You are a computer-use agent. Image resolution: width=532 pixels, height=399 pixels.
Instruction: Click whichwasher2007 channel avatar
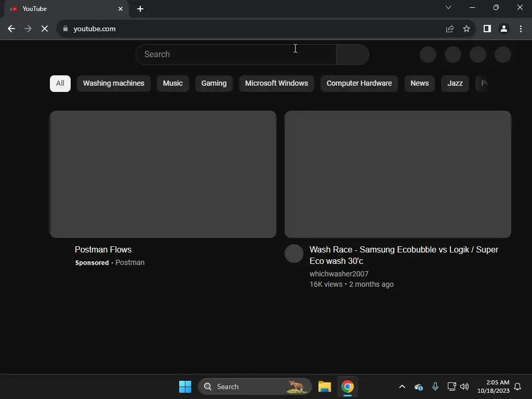coord(294,254)
